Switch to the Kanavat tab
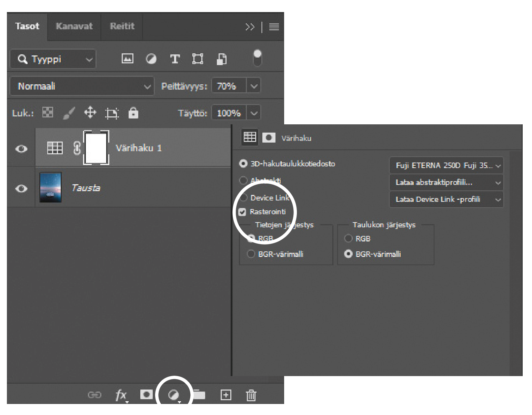 tap(74, 27)
